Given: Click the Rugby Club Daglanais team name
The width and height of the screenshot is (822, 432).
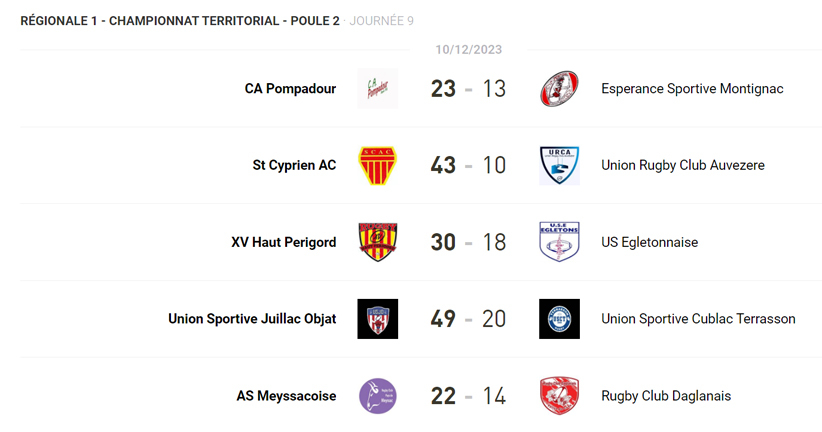Looking at the screenshot, I should [666, 396].
